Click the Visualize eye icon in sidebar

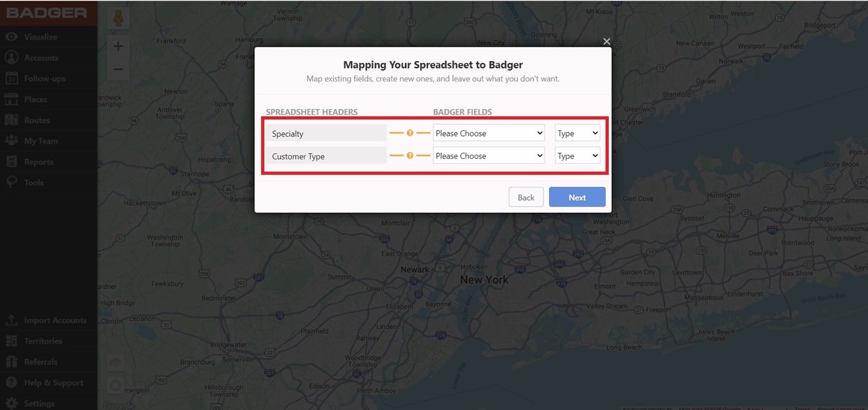(x=11, y=37)
